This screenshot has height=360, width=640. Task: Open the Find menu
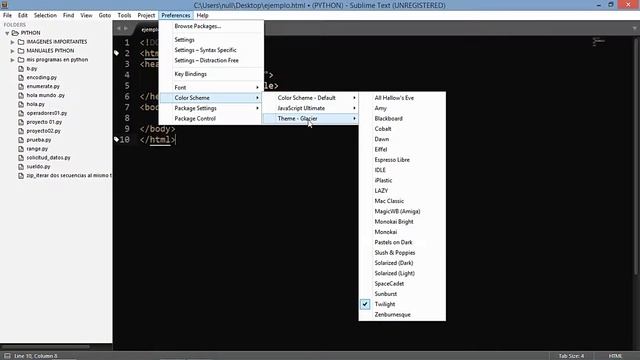point(69,15)
